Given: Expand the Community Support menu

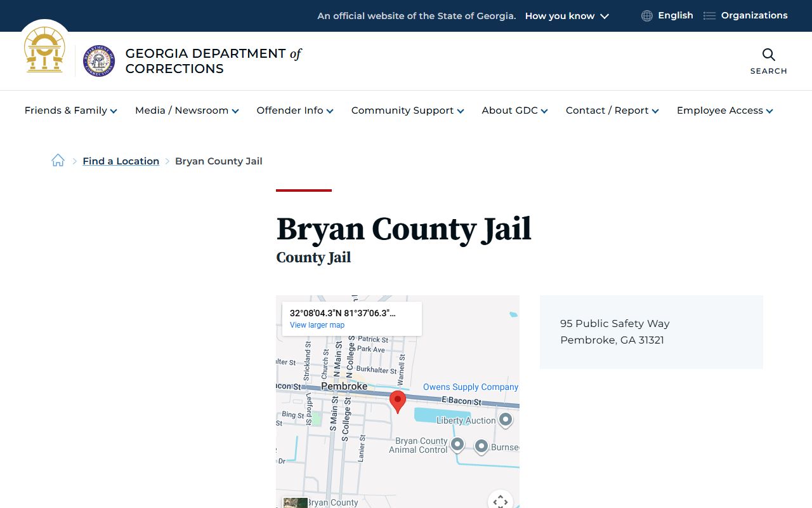Looking at the screenshot, I should point(408,110).
